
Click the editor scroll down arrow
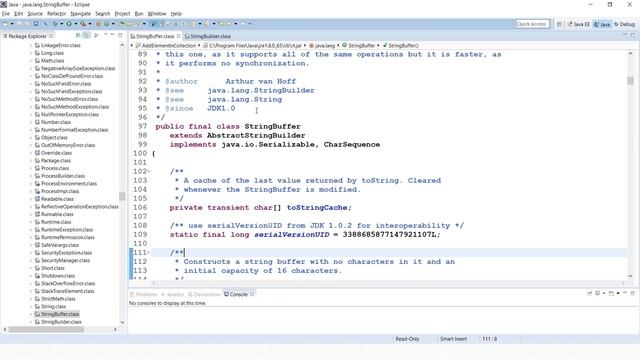pyautogui.click(x=631, y=276)
